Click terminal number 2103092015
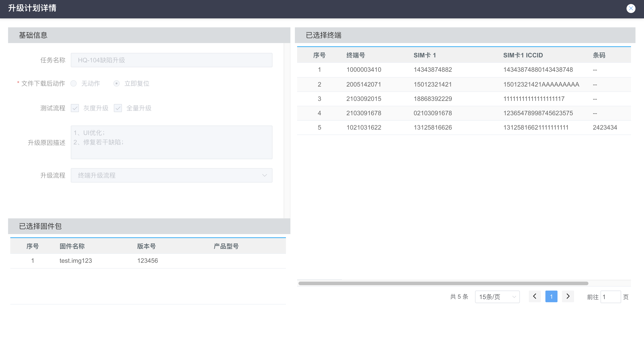This screenshot has height=339, width=644. (364, 99)
